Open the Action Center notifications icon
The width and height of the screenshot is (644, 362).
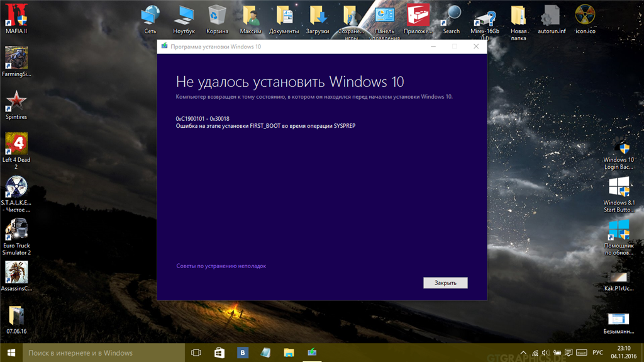click(x=569, y=353)
